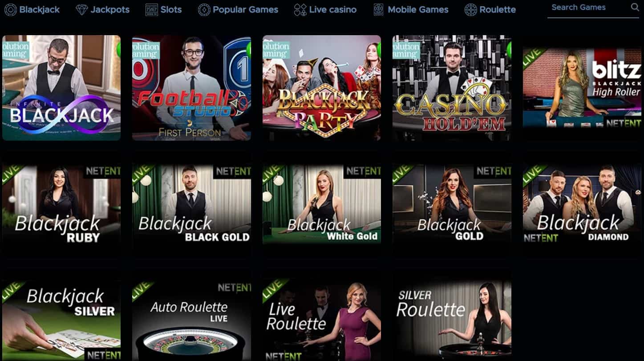Launch the Infinite Blackjack game tile

[x=61, y=88]
